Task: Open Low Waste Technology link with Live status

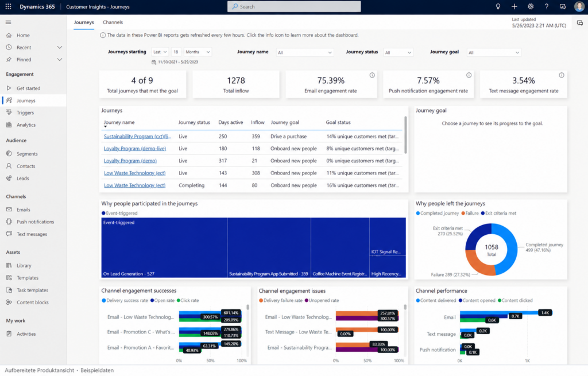Action: click(x=134, y=173)
